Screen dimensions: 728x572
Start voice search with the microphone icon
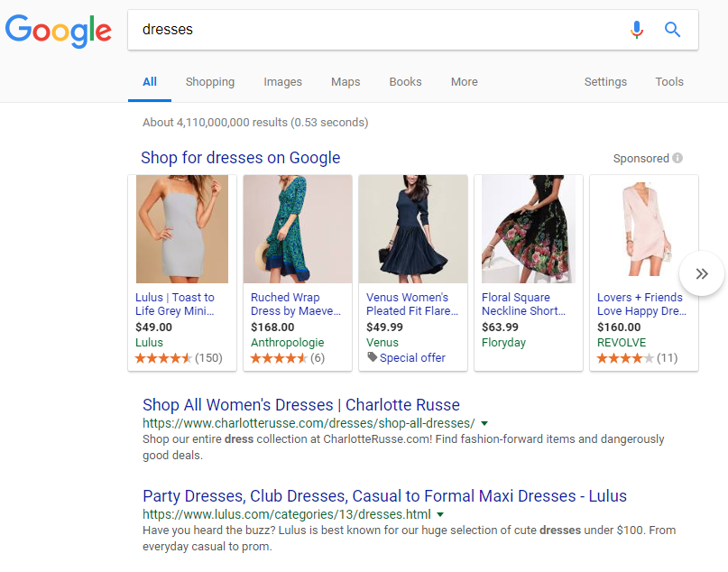pos(637,30)
